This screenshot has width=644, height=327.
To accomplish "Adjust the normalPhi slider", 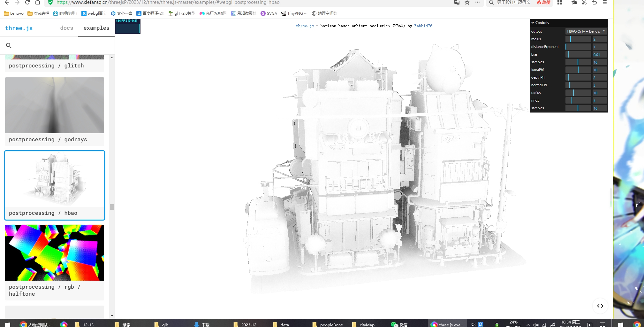I will pos(578,85).
